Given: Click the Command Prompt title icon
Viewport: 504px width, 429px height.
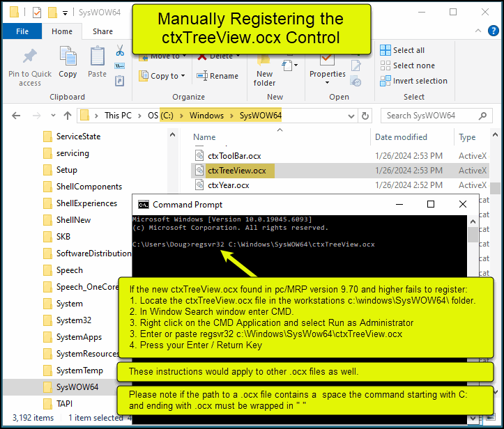Looking at the screenshot, I should (144, 205).
